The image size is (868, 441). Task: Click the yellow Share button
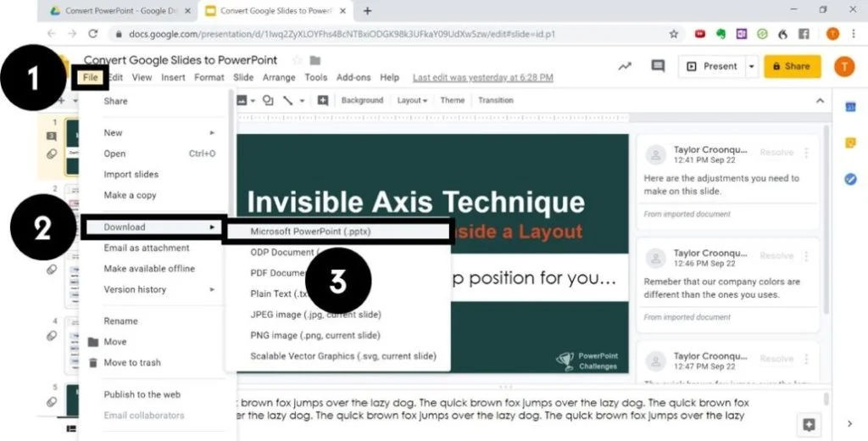tap(793, 66)
